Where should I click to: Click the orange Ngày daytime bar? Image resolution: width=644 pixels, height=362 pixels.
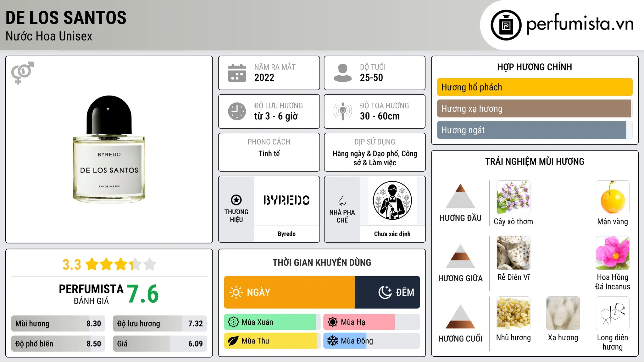pos(289,292)
